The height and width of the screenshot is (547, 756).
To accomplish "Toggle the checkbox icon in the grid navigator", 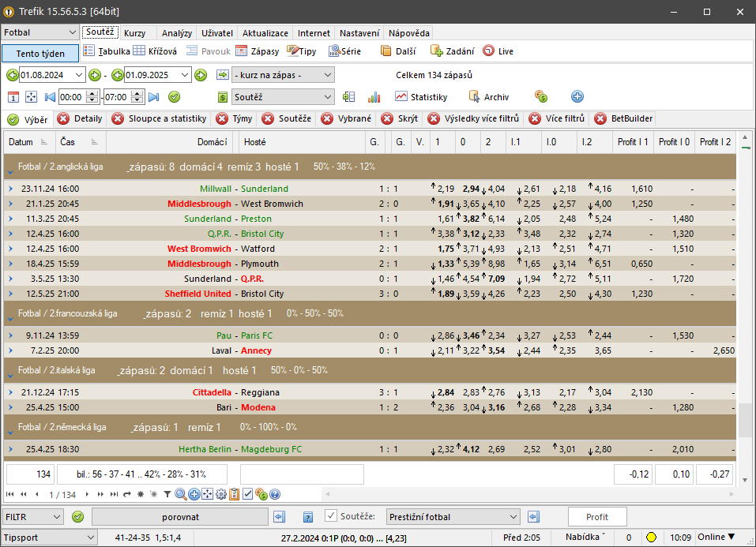I will tap(248, 494).
